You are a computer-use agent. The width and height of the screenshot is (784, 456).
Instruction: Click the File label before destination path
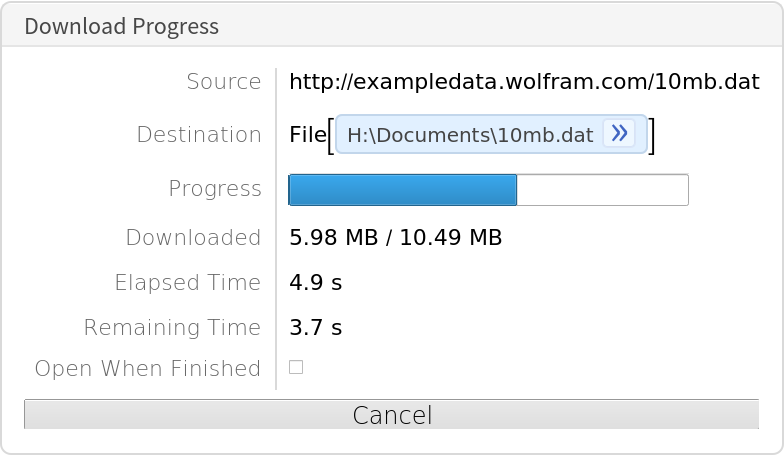click(307, 135)
